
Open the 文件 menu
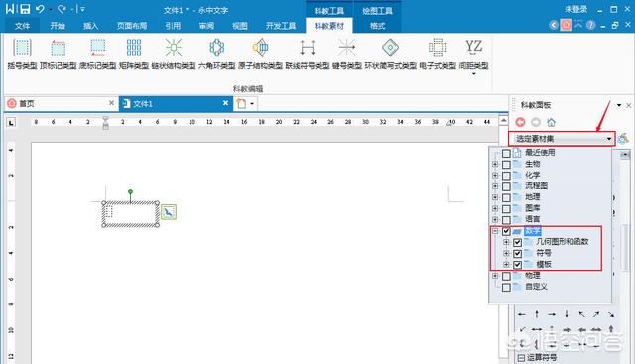[22, 26]
